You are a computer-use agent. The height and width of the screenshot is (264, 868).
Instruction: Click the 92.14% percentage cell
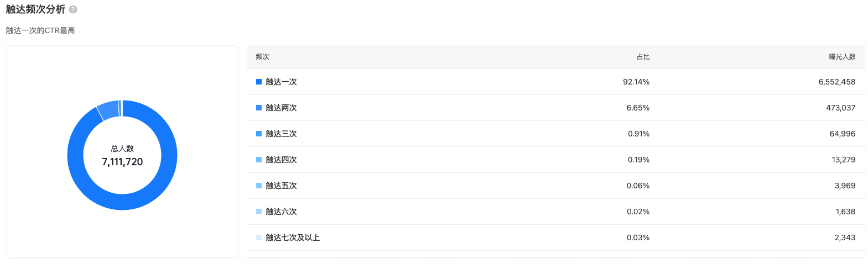pyautogui.click(x=636, y=82)
